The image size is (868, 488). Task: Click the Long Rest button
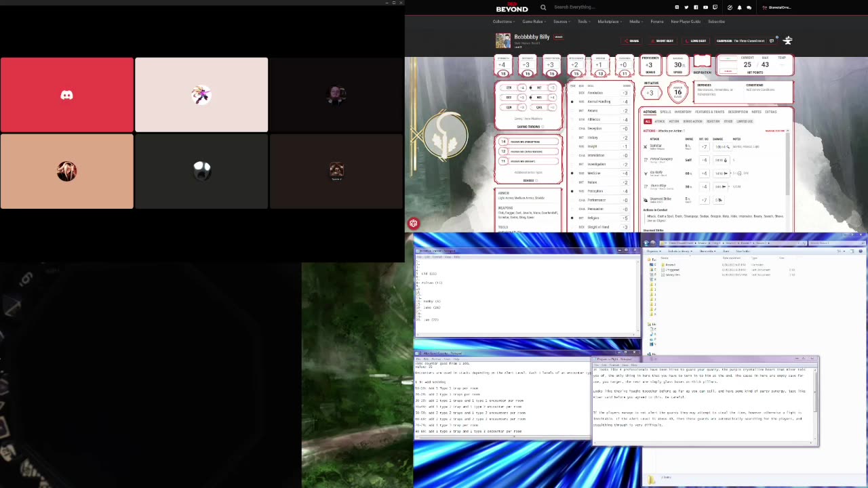[x=696, y=41]
